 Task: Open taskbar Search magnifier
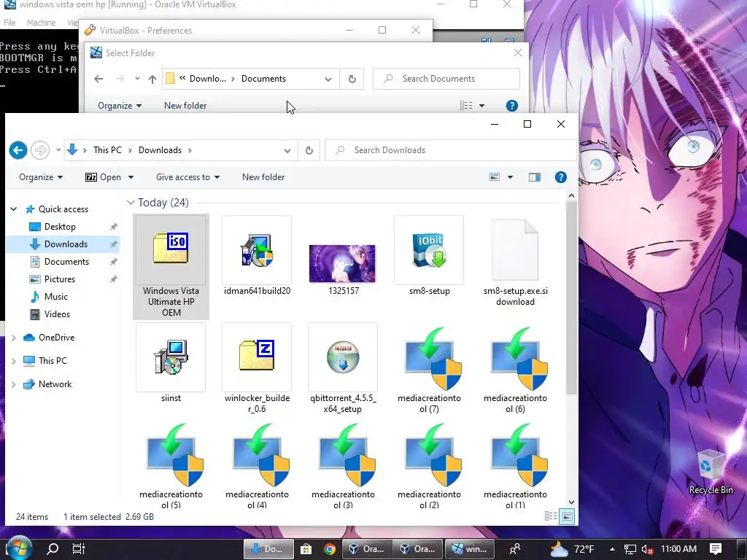coord(53,549)
